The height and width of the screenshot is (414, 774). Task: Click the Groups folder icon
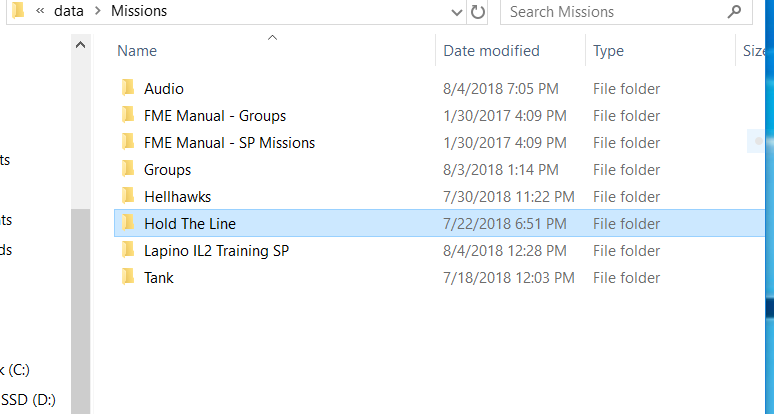click(x=128, y=169)
